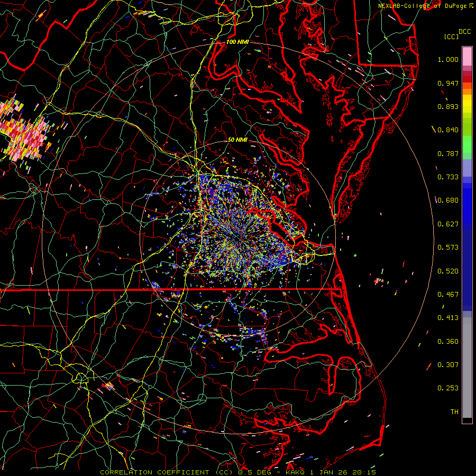
Task: Select the 0.253 color scale value
Action: coord(448,388)
